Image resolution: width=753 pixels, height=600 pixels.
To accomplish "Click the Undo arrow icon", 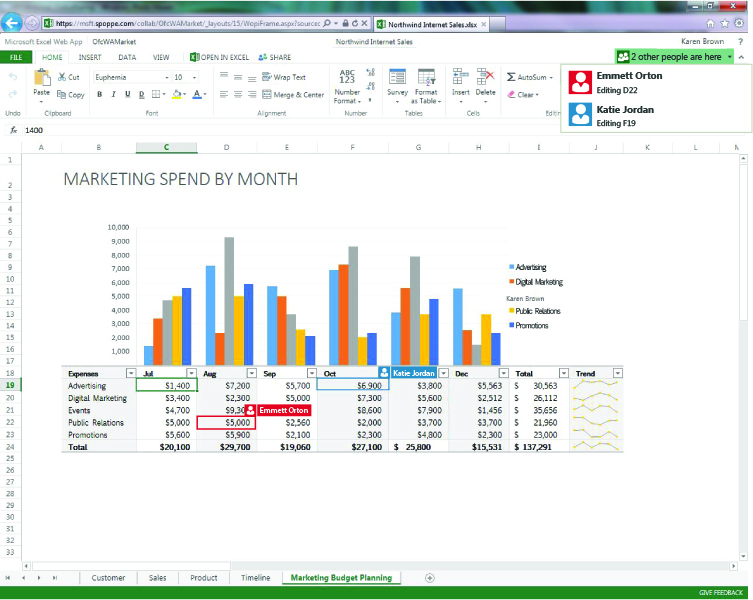I will click(13, 77).
